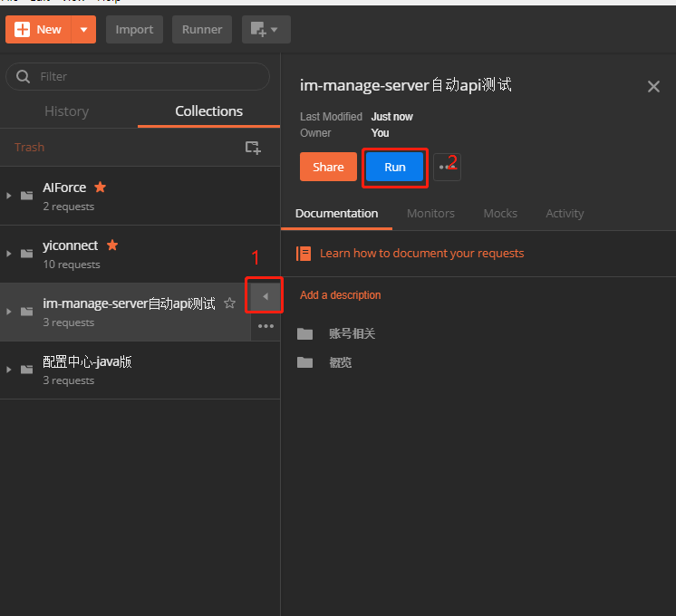Click the magnifier search icon
676x616 pixels.
click(x=23, y=76)
